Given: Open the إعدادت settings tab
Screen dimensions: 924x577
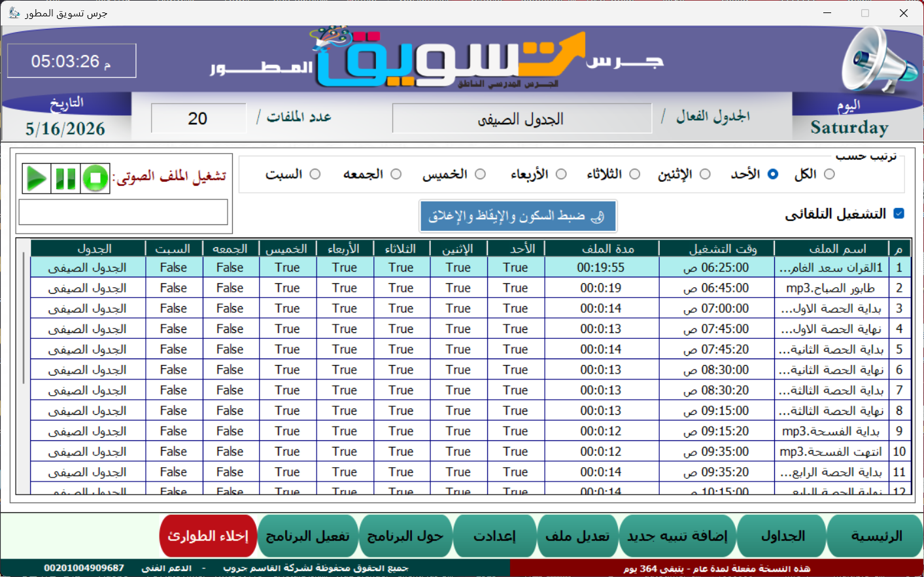Looking at the screenshot, I should tap(494, 536).
